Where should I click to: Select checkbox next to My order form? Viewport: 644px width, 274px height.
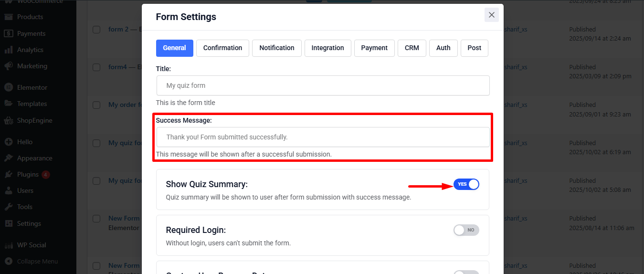pos(96,105)
